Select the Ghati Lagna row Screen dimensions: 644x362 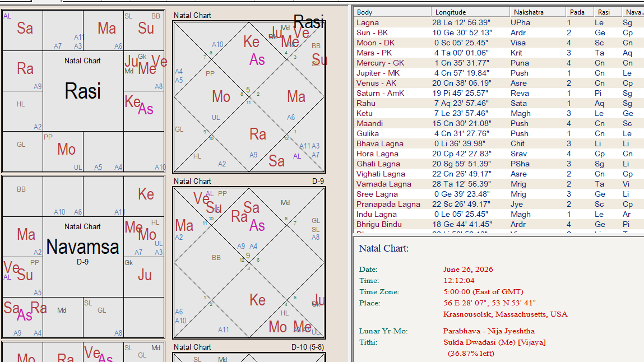tap(499, 164)
